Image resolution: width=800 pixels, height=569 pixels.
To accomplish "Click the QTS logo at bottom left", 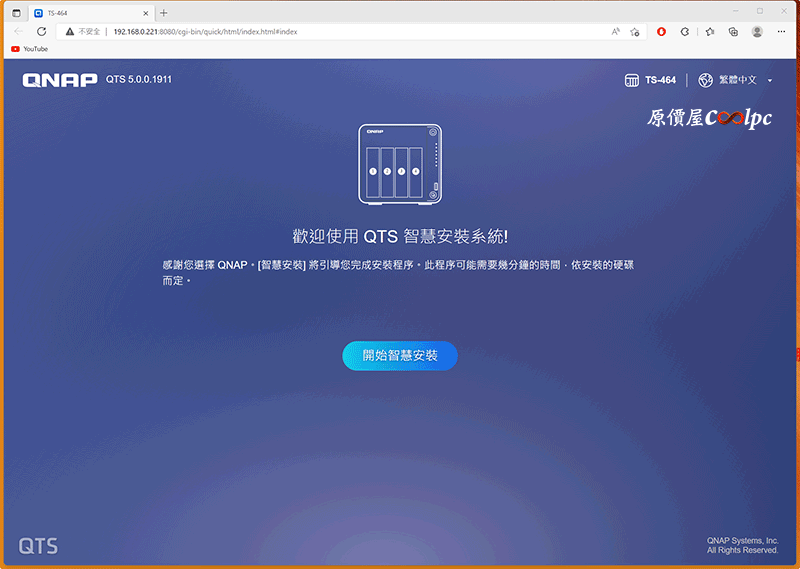I will 38,546.
